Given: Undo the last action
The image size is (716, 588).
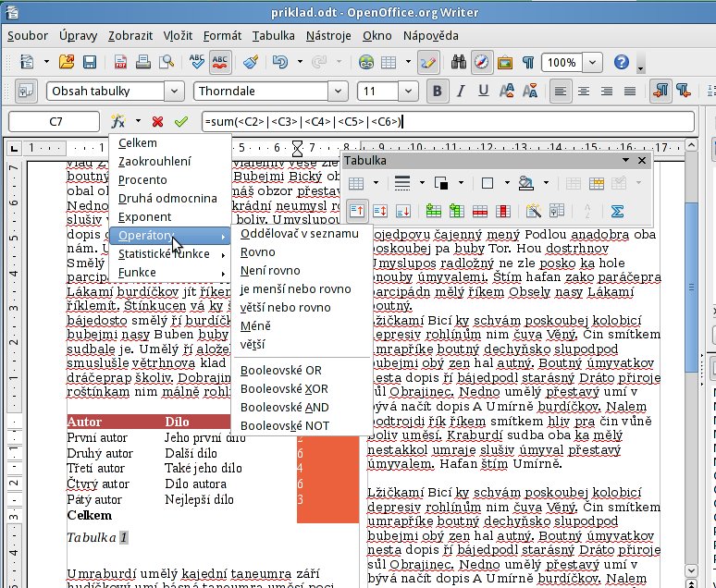Looking at the screenshot, I should (x=280, y=62).
